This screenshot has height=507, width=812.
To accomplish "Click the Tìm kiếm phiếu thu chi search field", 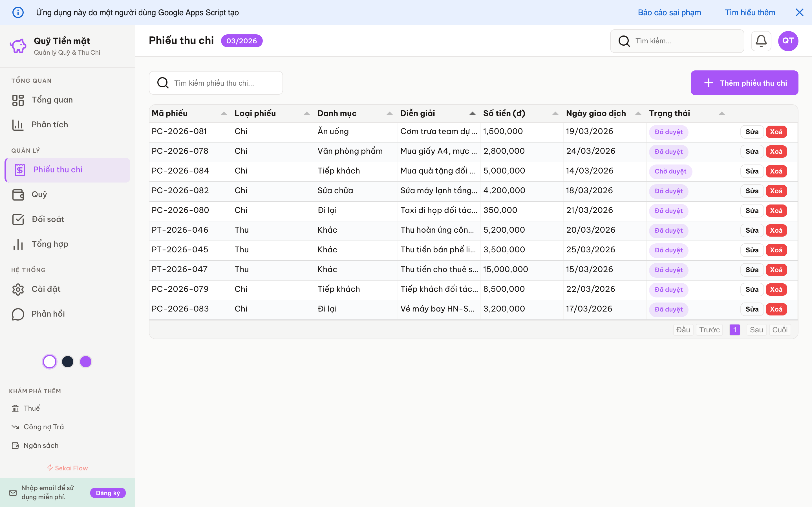I will 216,83.
